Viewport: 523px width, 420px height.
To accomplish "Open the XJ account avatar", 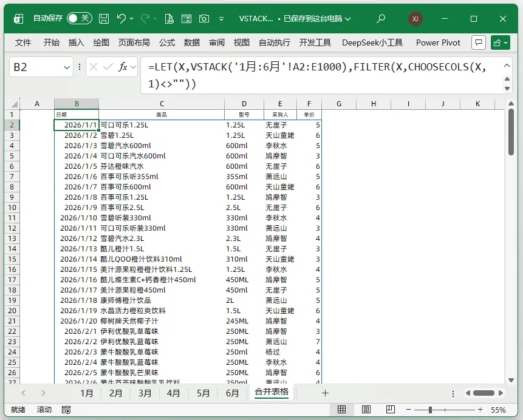I will click(415, 19).
